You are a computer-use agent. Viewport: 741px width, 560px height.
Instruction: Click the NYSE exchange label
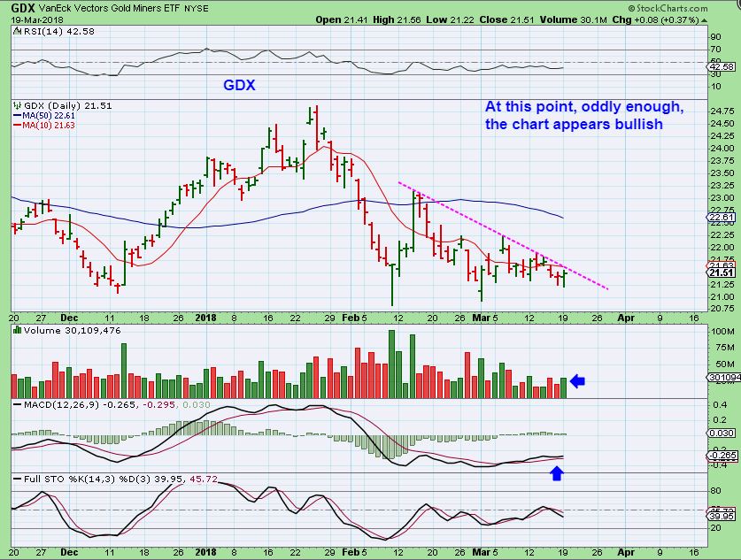197,9
